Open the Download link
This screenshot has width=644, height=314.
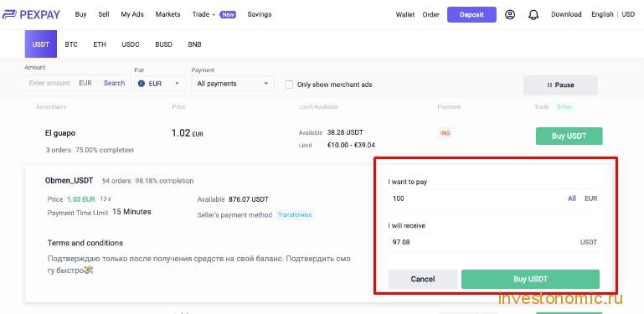566,14
